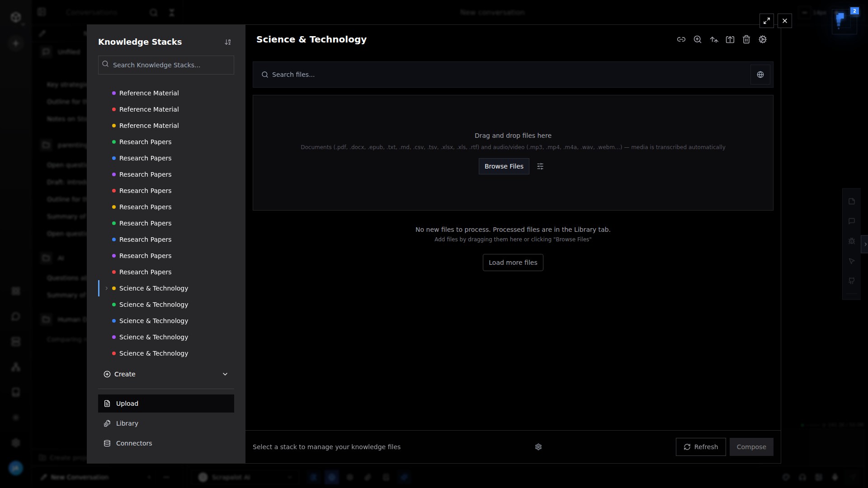
Task: Click the Compose button
Action: click(751, 447)
